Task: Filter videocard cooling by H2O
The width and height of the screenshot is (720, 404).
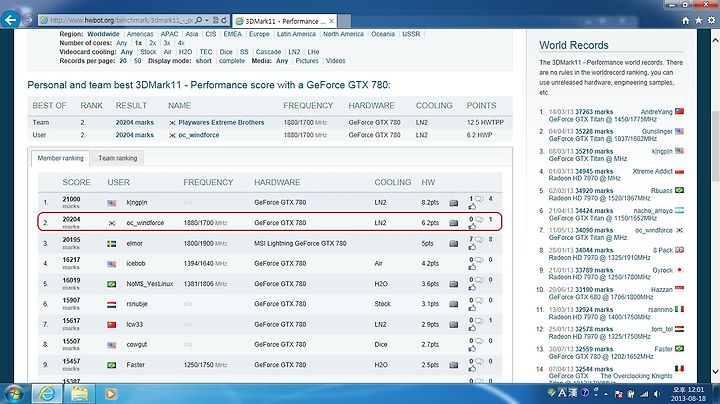Action: click(x=185, y=52)
